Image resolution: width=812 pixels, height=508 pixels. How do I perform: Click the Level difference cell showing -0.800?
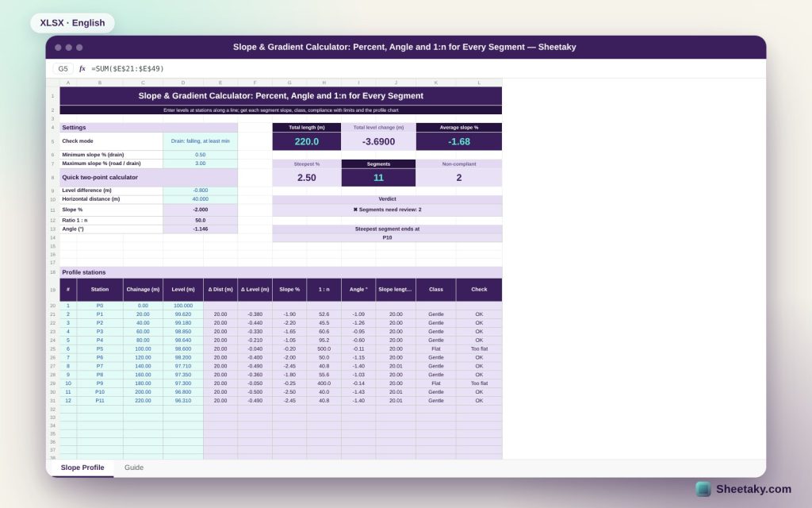click(200, 190)
